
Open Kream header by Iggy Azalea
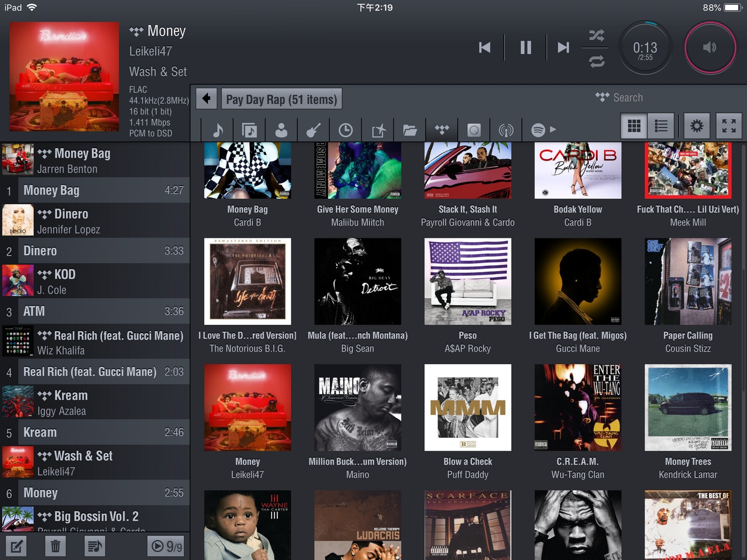(x=95, y=402)
